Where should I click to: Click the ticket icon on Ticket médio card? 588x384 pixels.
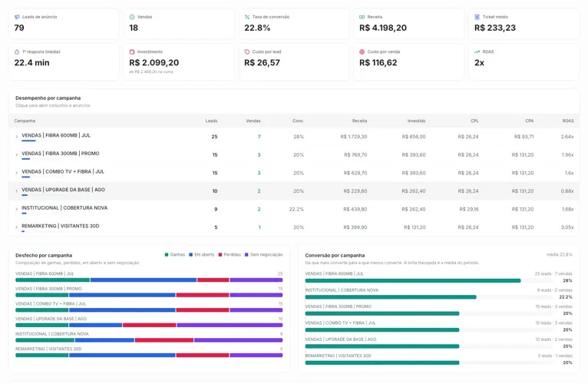(x=477, y=17)
